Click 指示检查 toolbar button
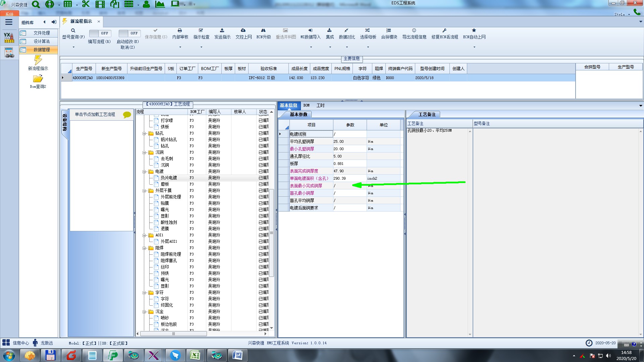This screenshot has width=644, height=362. (x=201, y=34)
